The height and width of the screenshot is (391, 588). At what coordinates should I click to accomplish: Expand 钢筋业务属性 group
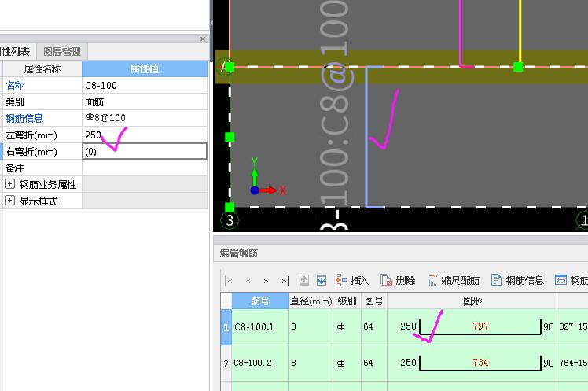[9, 184]
